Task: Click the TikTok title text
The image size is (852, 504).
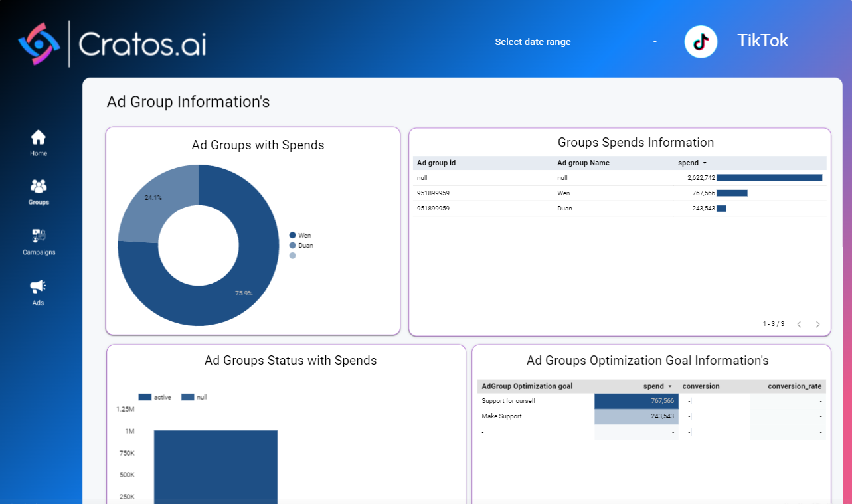Action: [762, 41]
